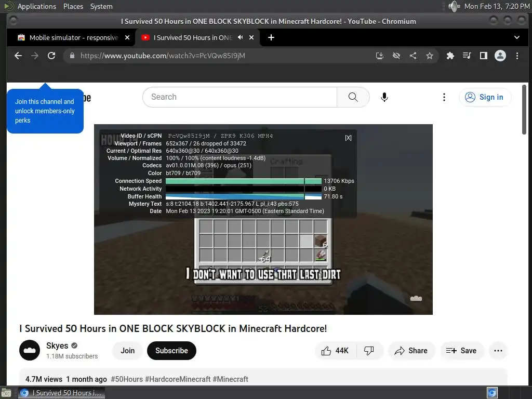Mute tab via speaker icon on YouTube tab

coord(240,37)
